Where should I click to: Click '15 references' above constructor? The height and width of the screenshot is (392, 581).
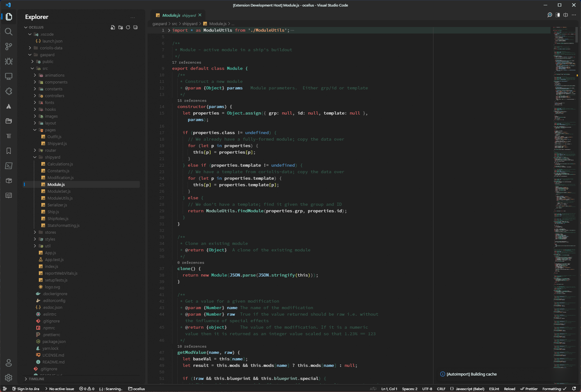coord(192,101)
